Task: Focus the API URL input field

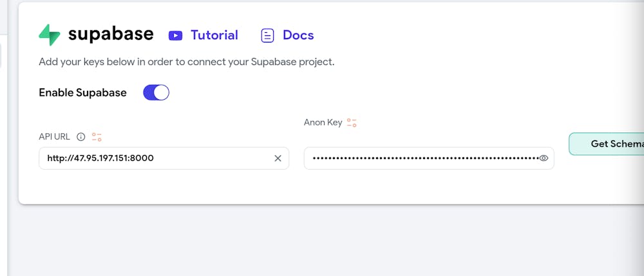Action: (164, 158)
